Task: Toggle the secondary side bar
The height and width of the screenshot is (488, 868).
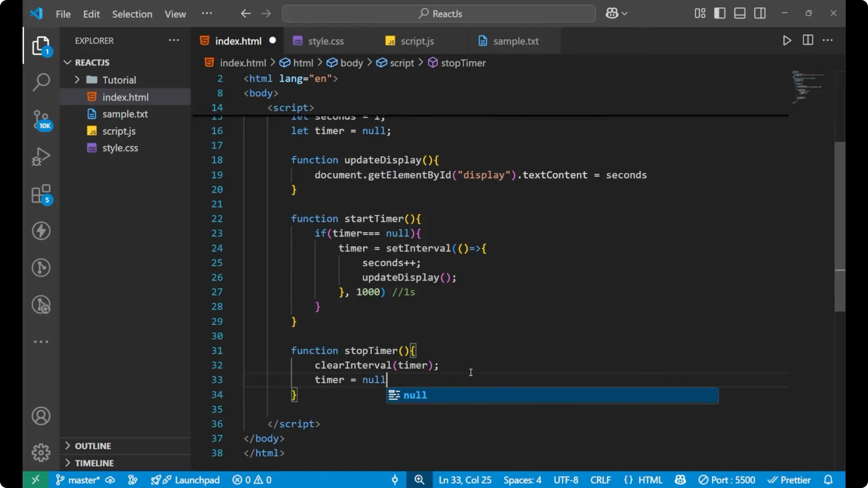Action: click(760, 13)
